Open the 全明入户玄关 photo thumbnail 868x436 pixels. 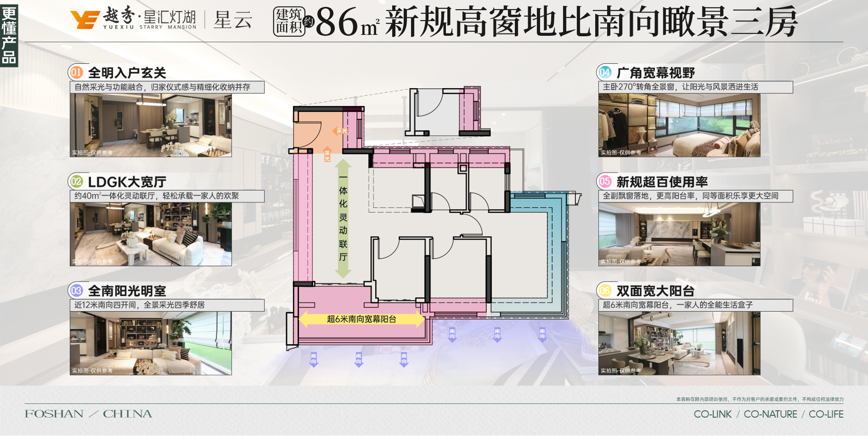151,125
